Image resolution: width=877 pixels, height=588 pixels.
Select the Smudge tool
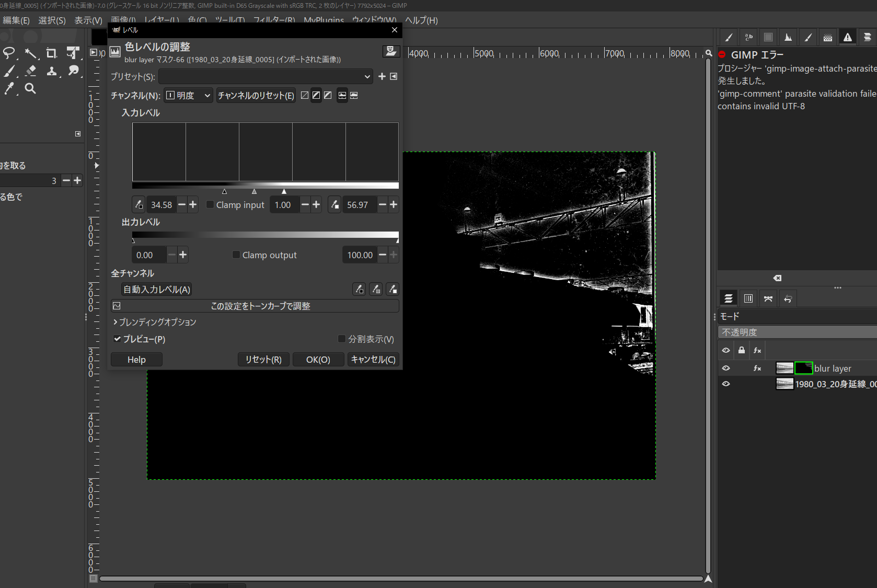coord(73,71)
